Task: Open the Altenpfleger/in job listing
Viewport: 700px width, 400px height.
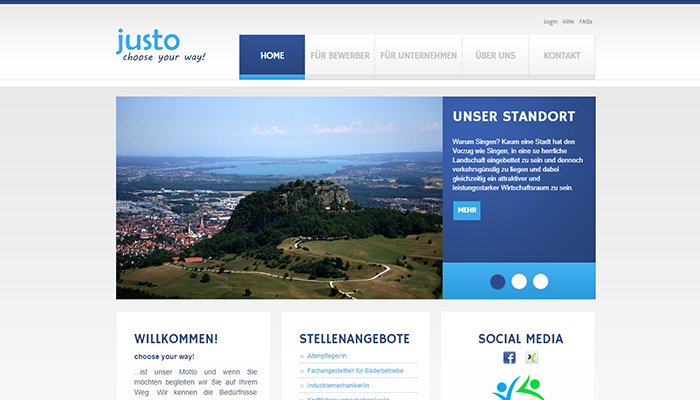Action: pos(327,356)
